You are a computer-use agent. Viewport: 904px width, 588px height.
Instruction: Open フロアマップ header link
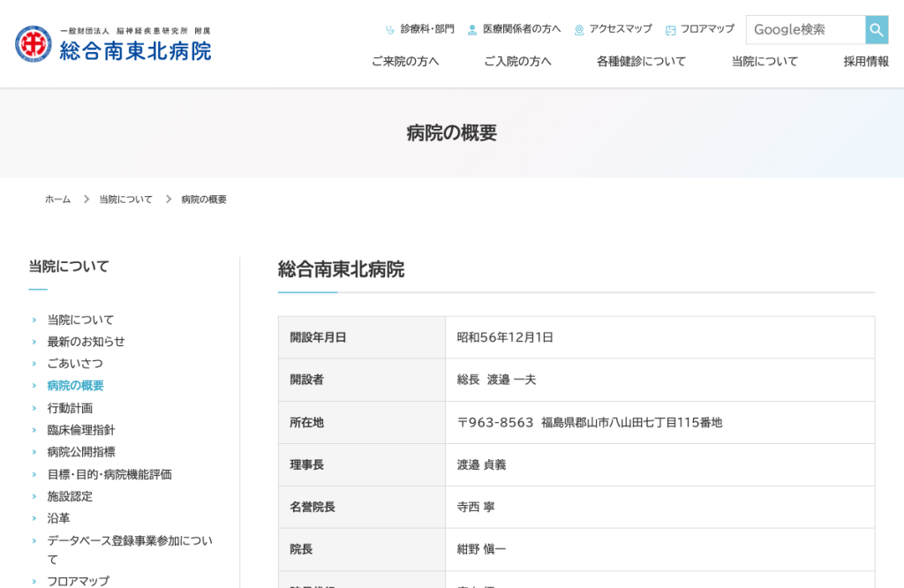click(708, 29)
